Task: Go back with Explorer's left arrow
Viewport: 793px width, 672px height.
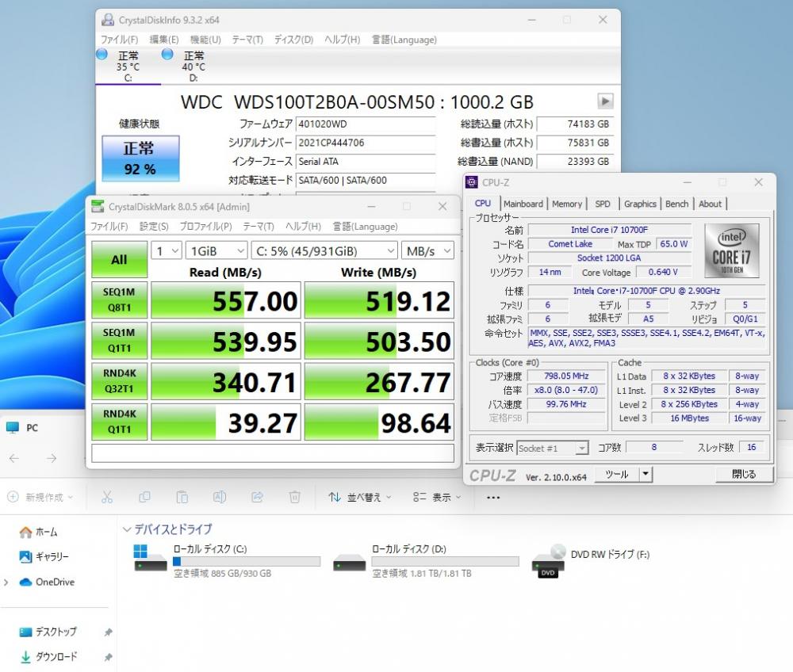Action: 14,458
